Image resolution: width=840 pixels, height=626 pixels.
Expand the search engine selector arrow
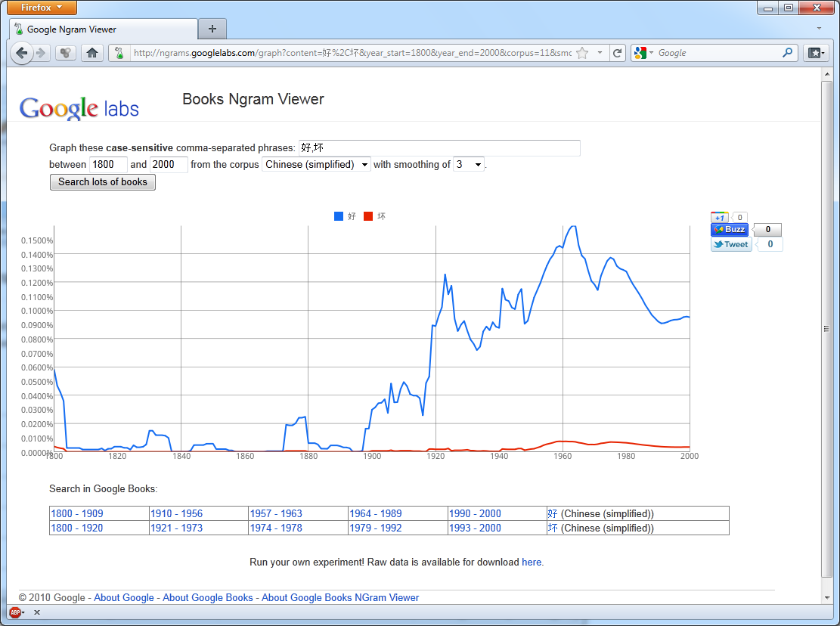652,53
